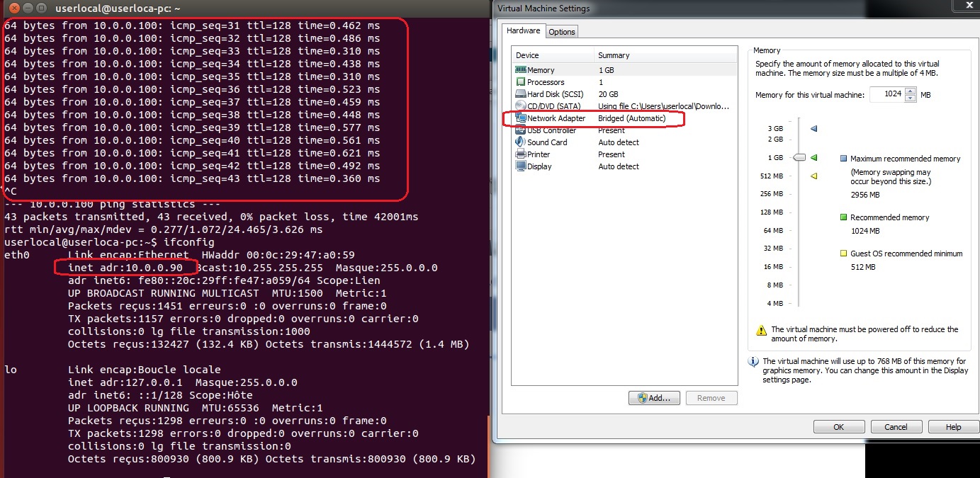Click the Hard Disk (SCSI) icon
980x478 pixels.
click(520, 94)
